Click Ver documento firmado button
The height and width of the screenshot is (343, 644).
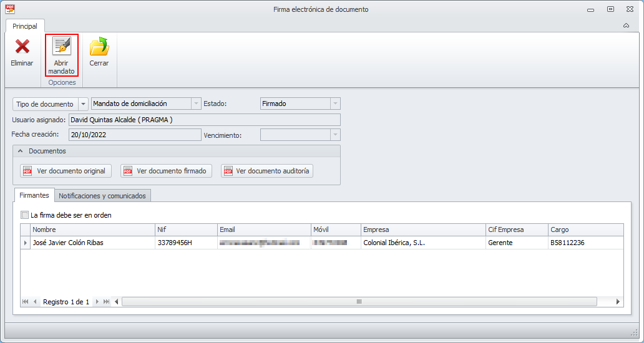[167, 171]
